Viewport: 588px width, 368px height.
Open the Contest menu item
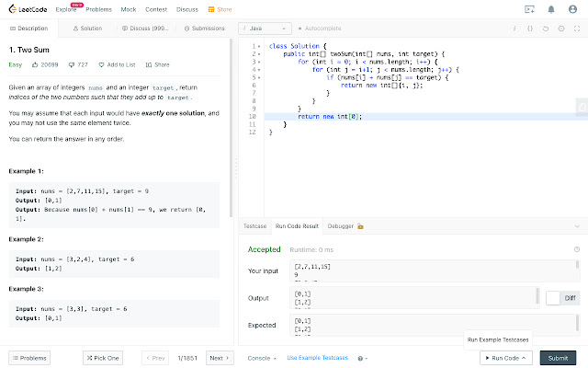tap(156, 9)
